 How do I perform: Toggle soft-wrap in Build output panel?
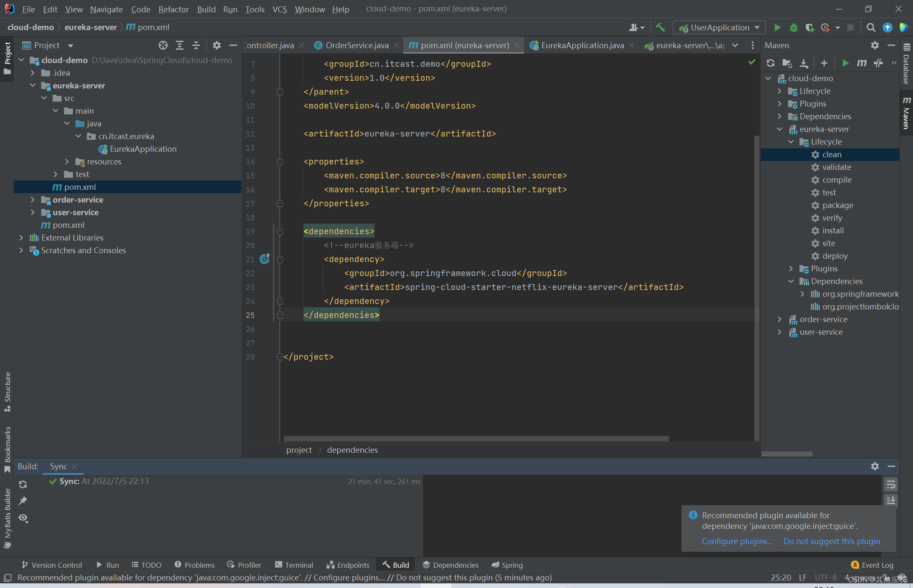click(891, 484)
